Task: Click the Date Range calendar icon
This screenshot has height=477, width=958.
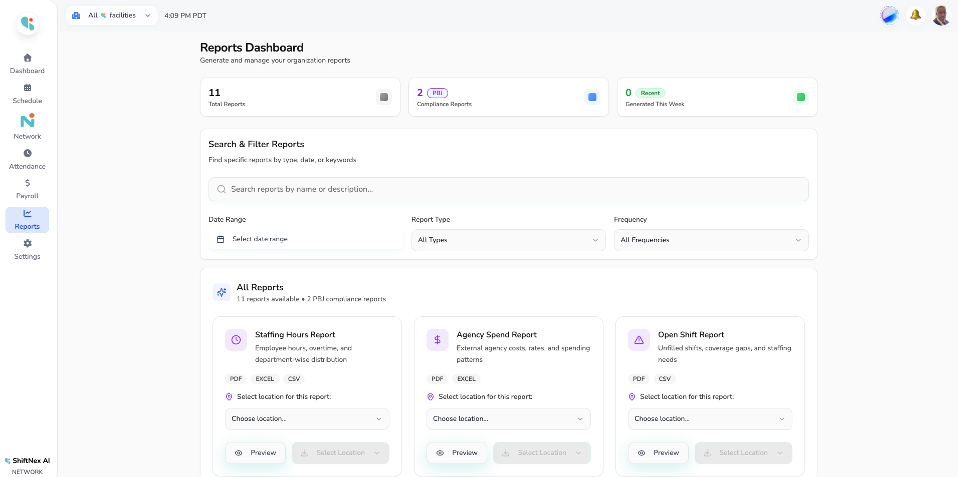Action: (221, 239)
